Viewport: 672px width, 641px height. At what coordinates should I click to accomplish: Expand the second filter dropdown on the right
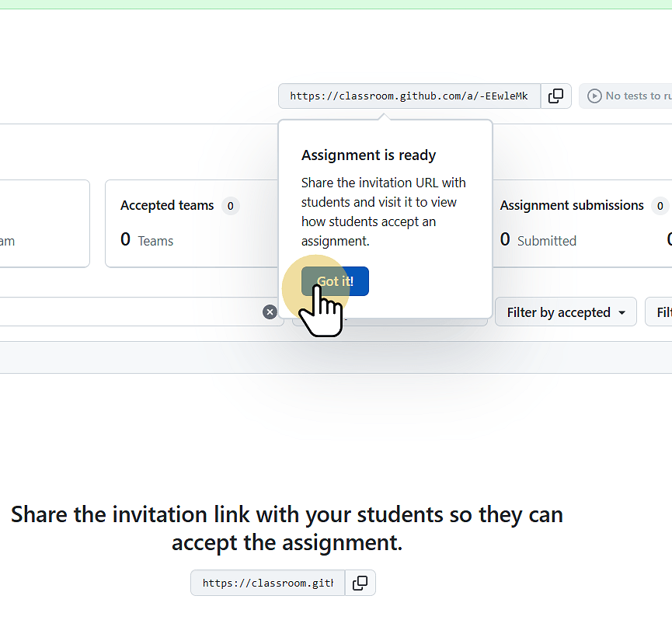662,312
